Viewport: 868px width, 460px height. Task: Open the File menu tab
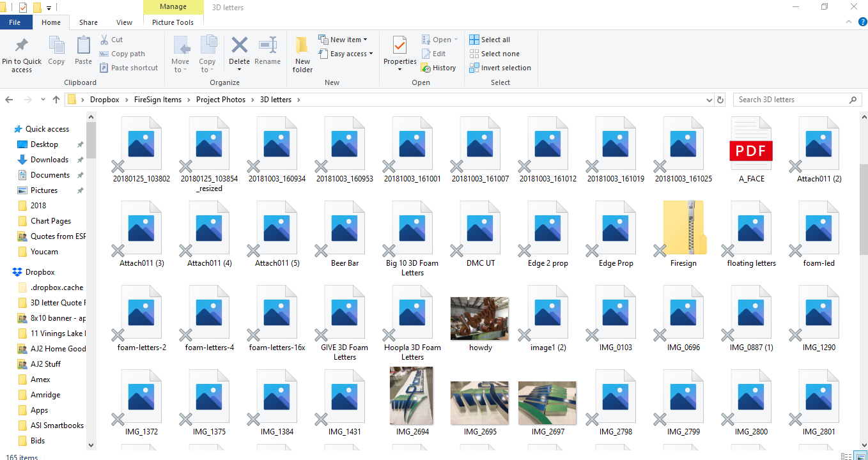click(x=15, y=22)
